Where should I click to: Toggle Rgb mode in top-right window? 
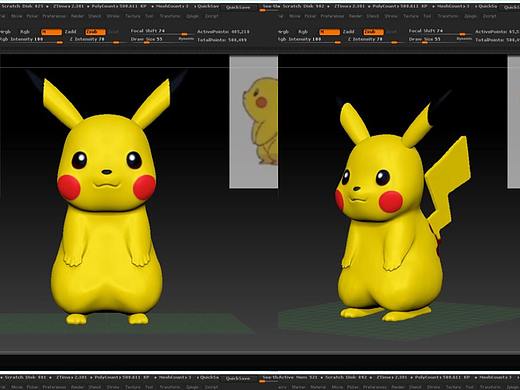pyautogui.click(x=303, y=32)
